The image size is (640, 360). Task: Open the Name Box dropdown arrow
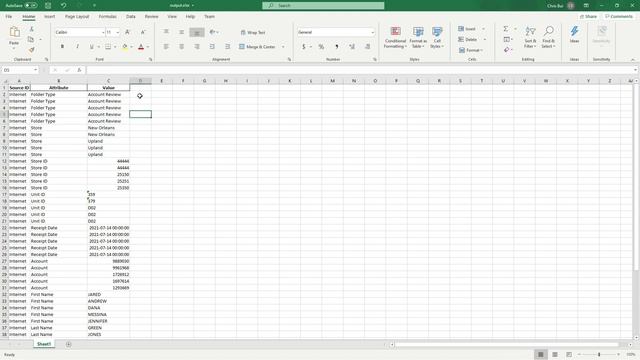36,70
